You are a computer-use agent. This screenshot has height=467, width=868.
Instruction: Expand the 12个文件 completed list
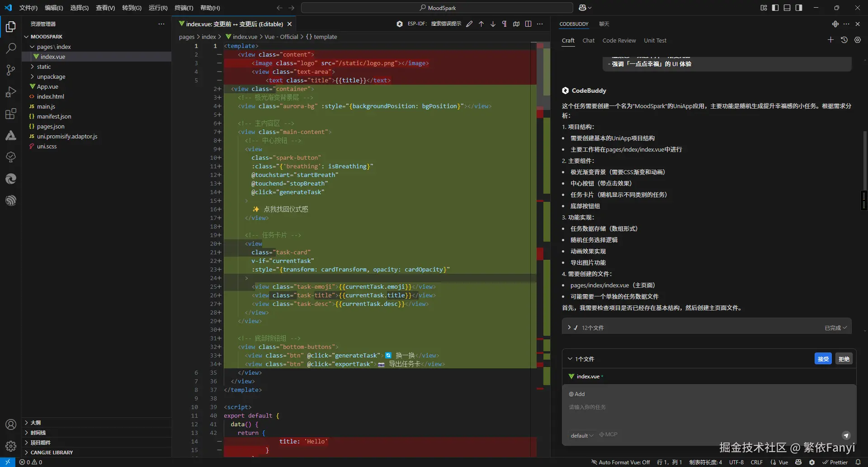click(707, 328)
